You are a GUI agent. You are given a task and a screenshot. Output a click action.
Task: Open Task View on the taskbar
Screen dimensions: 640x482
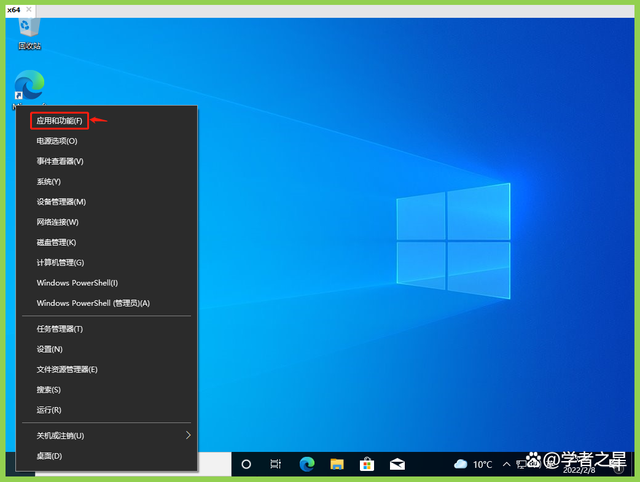click(276, 464)
